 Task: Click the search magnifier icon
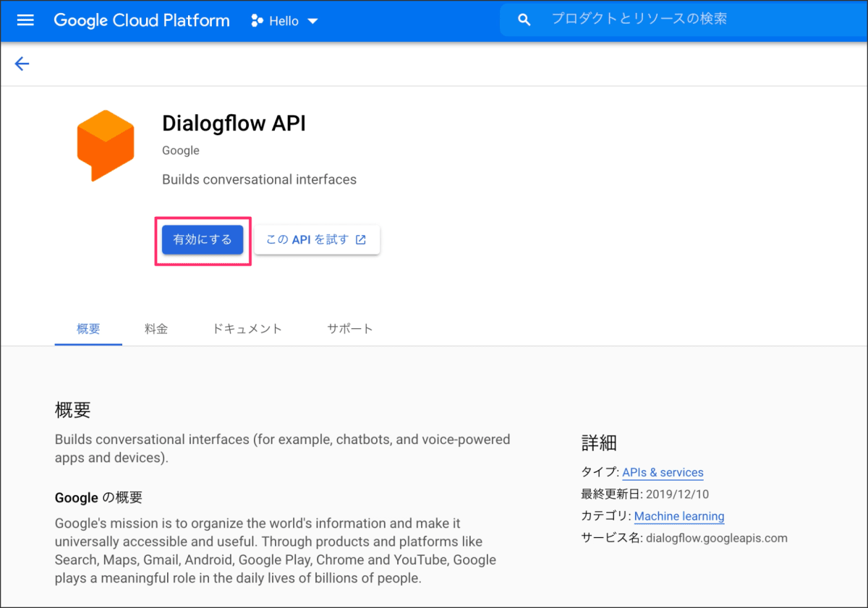[x=525, y=20]
